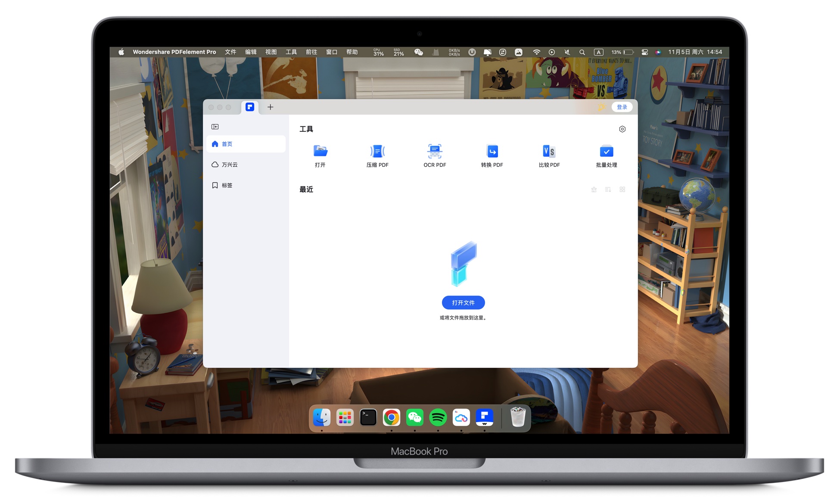Start the OCR PDF tool
Image resolution: width=840 pixels, height=504 pixels.
(435, 156)
